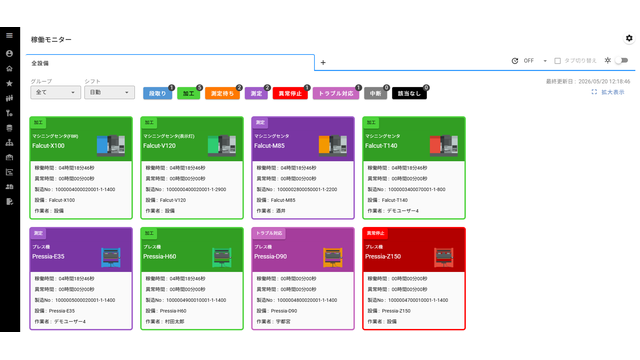Click 作業者：宇都宮 on Pressia-D90
The image size is (640, 360).
coord(273,322)
